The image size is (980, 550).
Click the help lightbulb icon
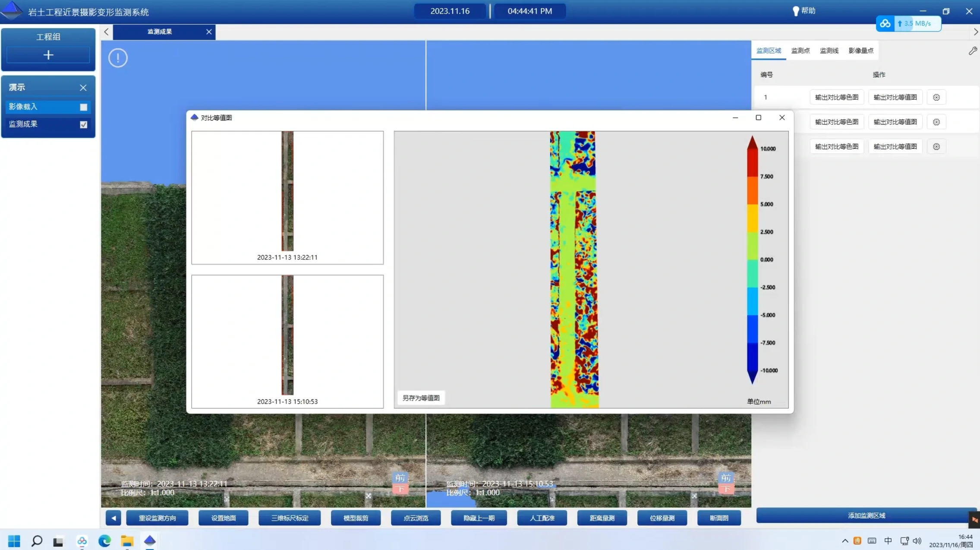click(796, 11)
